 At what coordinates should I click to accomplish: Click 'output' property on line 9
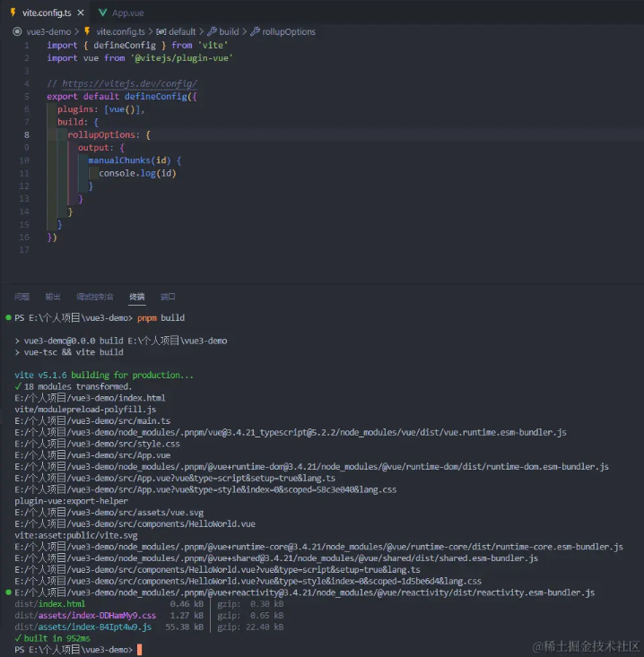(93, 148)
